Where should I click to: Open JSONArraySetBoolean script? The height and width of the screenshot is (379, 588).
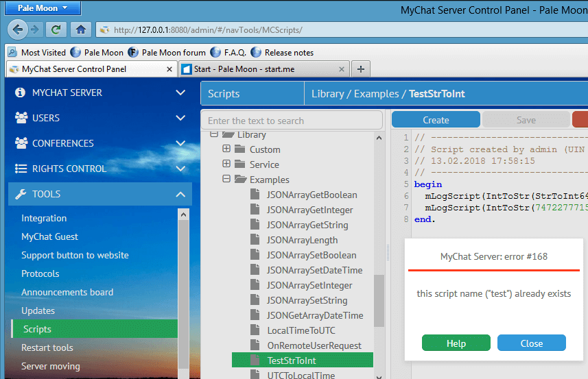tap(311, 255)
